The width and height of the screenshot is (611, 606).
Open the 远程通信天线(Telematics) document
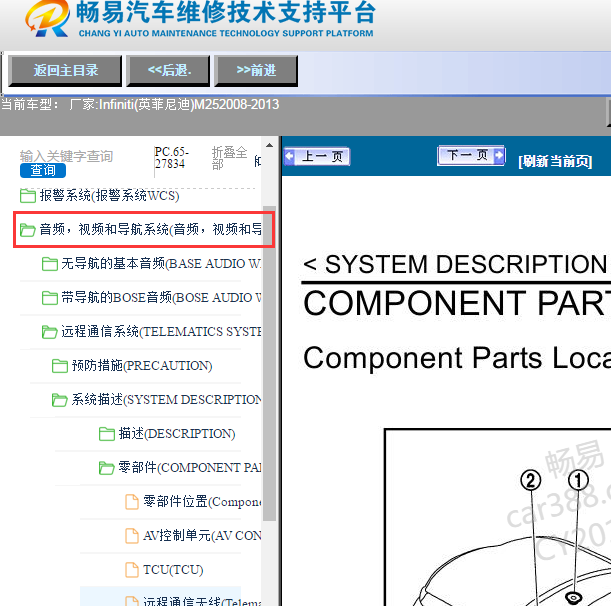(203, 601)
